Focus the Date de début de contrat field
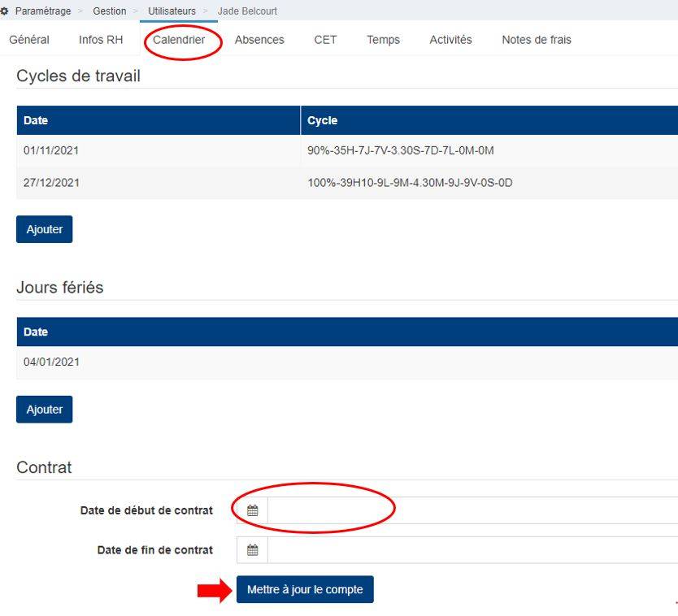Viewport: 678px width, 616px height. [472, 510]
